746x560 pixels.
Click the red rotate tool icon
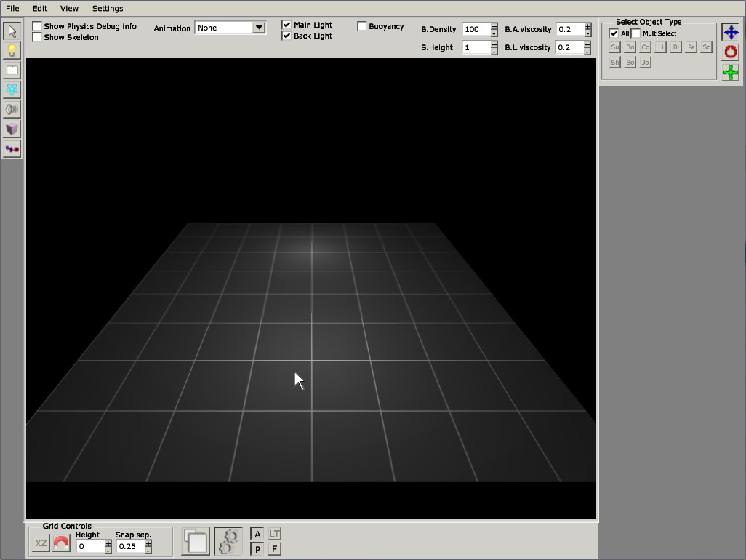(x=730, y=52)
